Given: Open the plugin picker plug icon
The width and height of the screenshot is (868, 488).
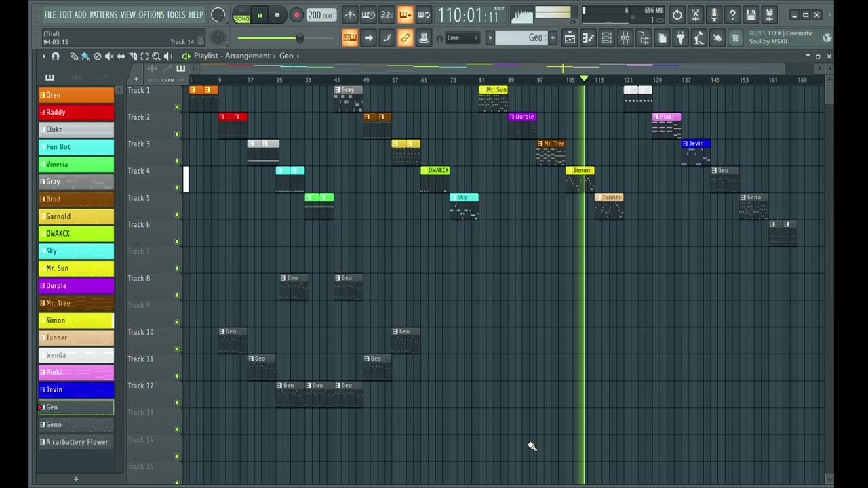Looking at the screenshot, I should point(681,38).
